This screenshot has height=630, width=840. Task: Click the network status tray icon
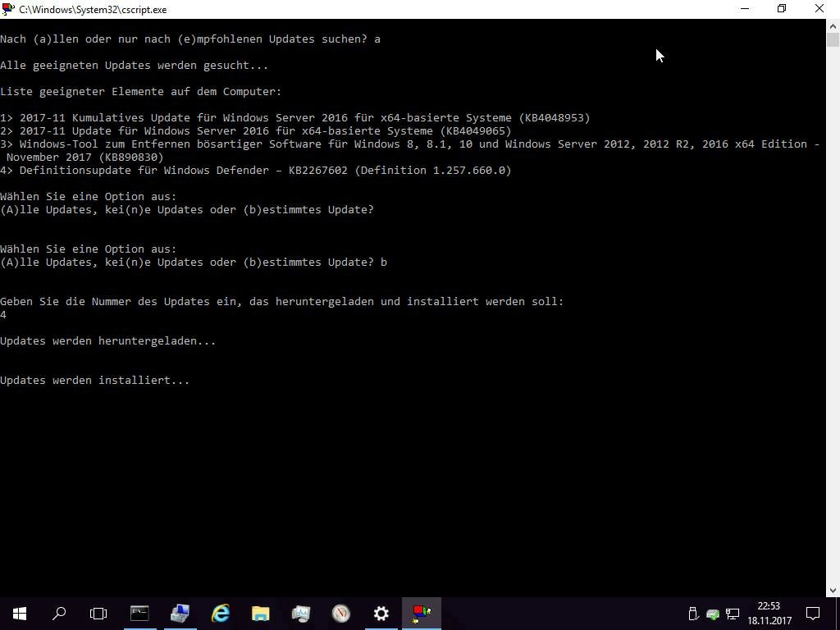pyautogui.click(x=733, y=614)
